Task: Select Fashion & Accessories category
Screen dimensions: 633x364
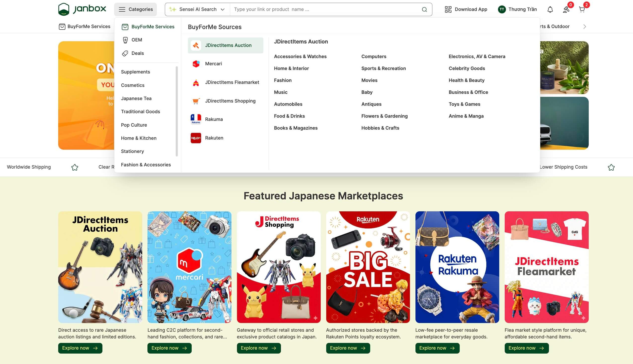Action: 146,165
